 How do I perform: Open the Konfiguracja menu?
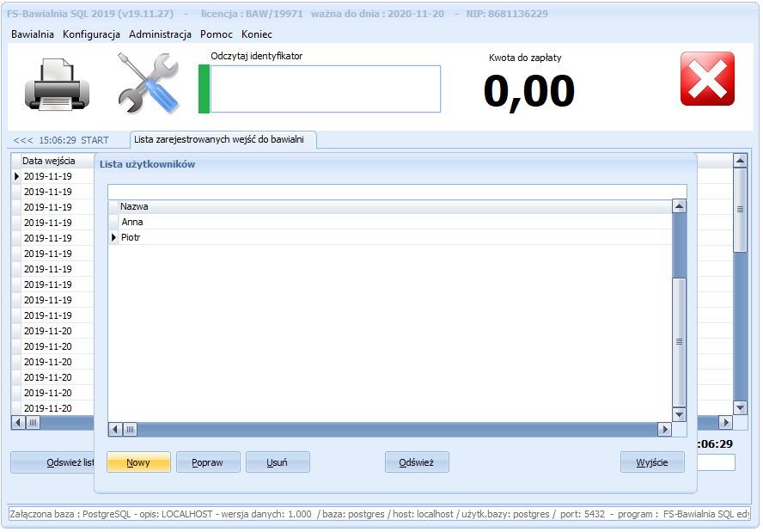(91, 34)
